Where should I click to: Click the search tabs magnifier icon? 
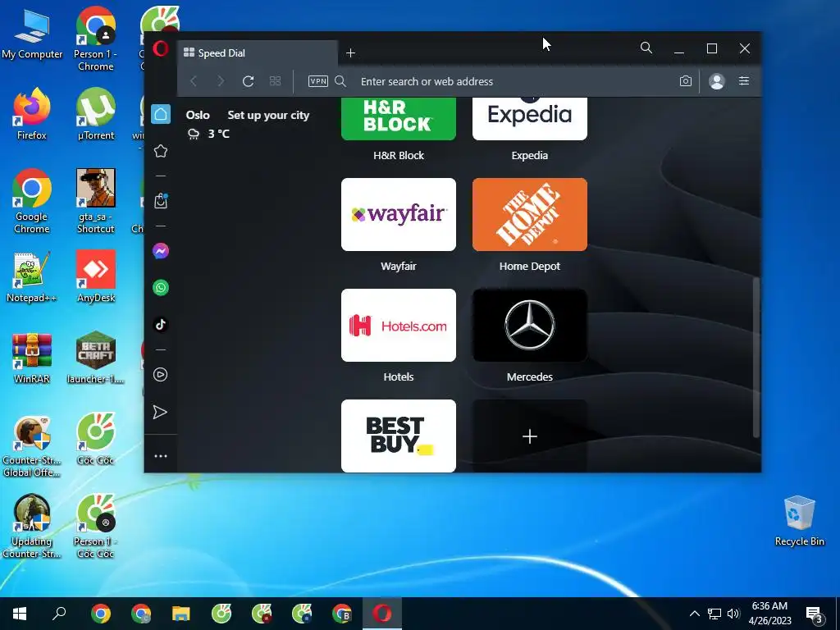(x=646, y=48)
